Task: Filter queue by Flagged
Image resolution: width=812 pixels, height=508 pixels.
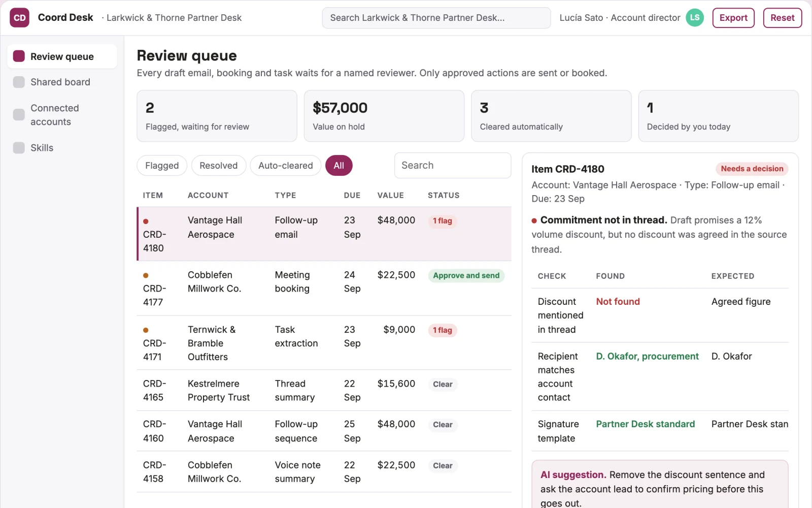Action: click(162, 166)
